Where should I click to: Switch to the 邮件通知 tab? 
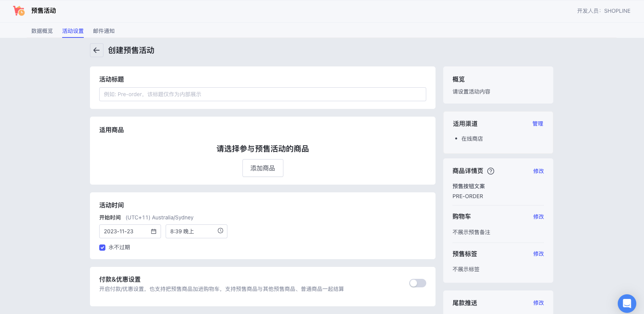coord(104,31)
